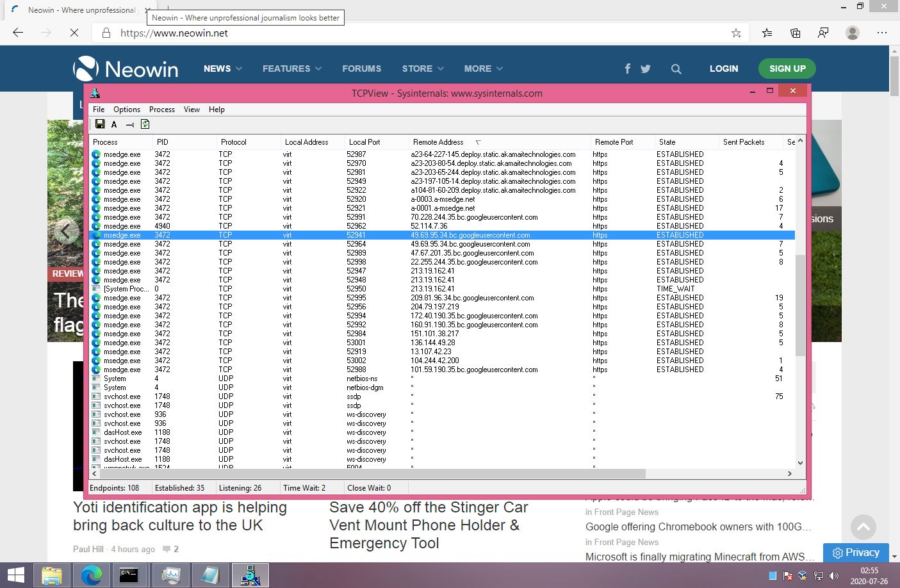Click the Neowin Twitter icon
Viewport: 900px width, 588px height.
[646, 69]
